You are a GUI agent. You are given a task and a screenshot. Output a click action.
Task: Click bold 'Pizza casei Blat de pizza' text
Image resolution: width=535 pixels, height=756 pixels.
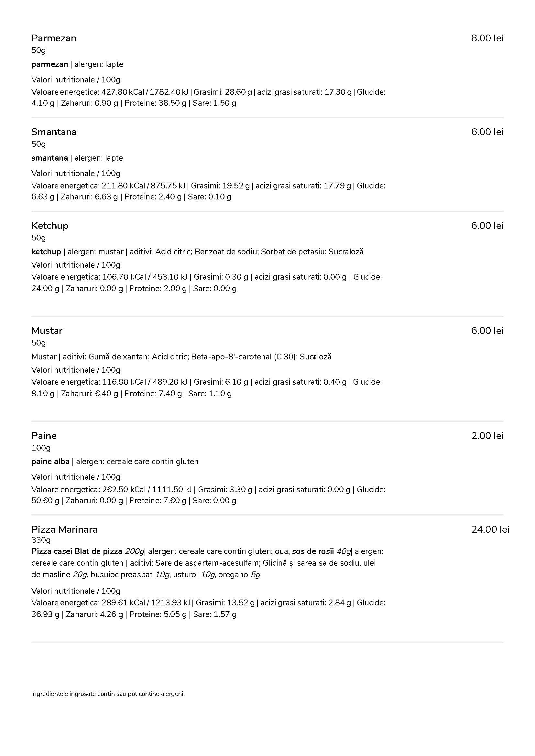point(77,551)
